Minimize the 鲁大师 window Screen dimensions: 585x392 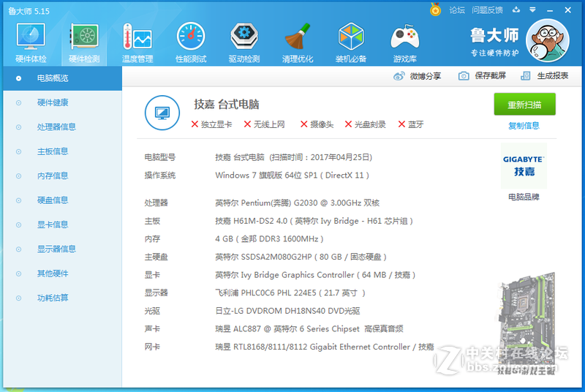550,10
